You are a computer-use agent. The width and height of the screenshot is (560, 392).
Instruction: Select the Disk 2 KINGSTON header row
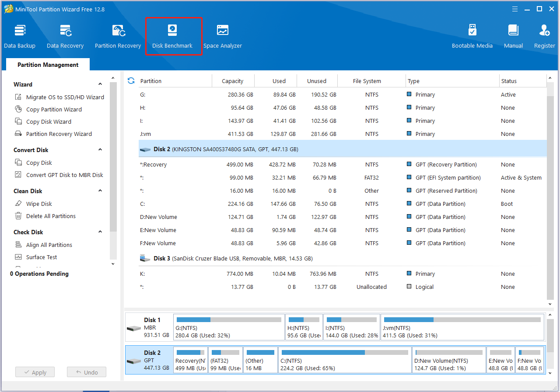coord(343,149)
